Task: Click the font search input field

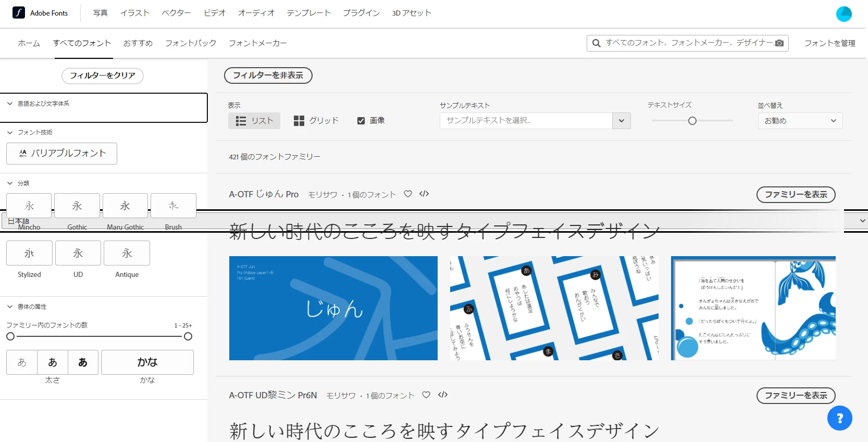Action: pyautogui.click(x=688, y=43)
